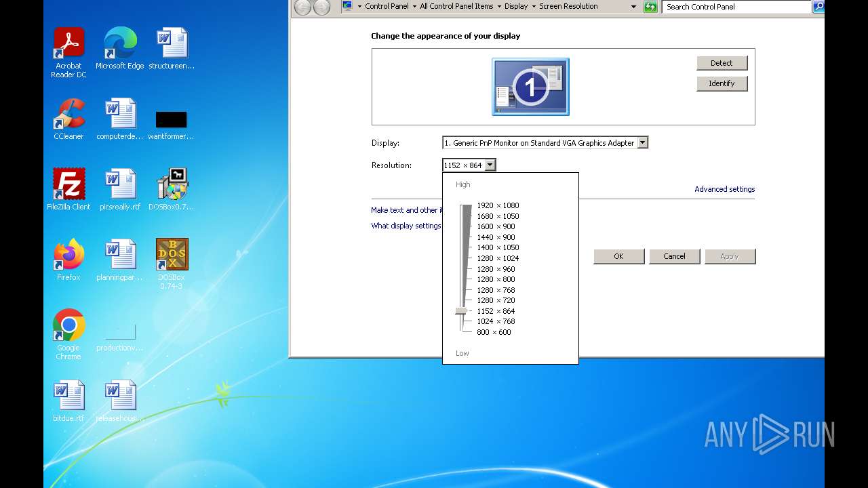The height and width of the screenshot is (488, 868).
Task: Click the Identify button
Action: (x=722, y=83)
